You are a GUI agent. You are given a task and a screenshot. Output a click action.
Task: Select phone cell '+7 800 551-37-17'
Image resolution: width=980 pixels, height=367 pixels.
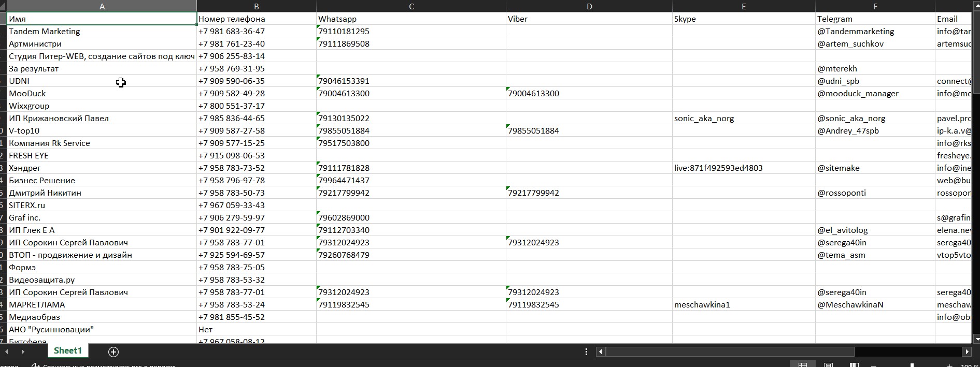coord(257,106)
